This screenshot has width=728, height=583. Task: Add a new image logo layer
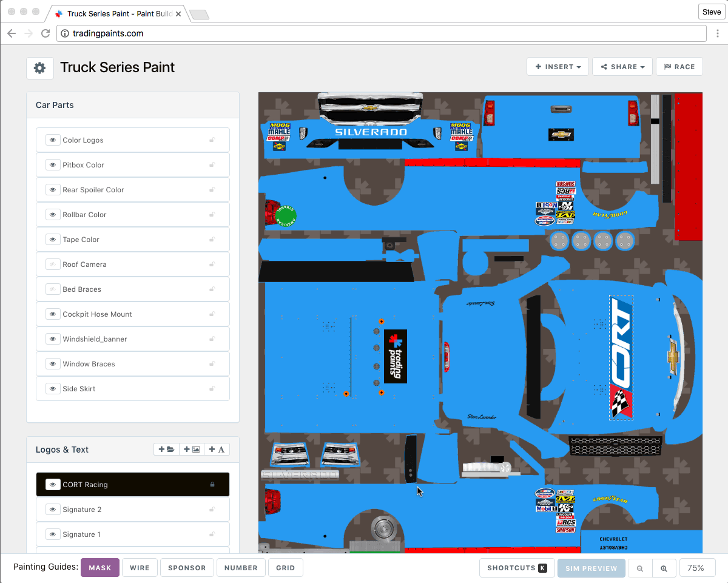[192, 450]
